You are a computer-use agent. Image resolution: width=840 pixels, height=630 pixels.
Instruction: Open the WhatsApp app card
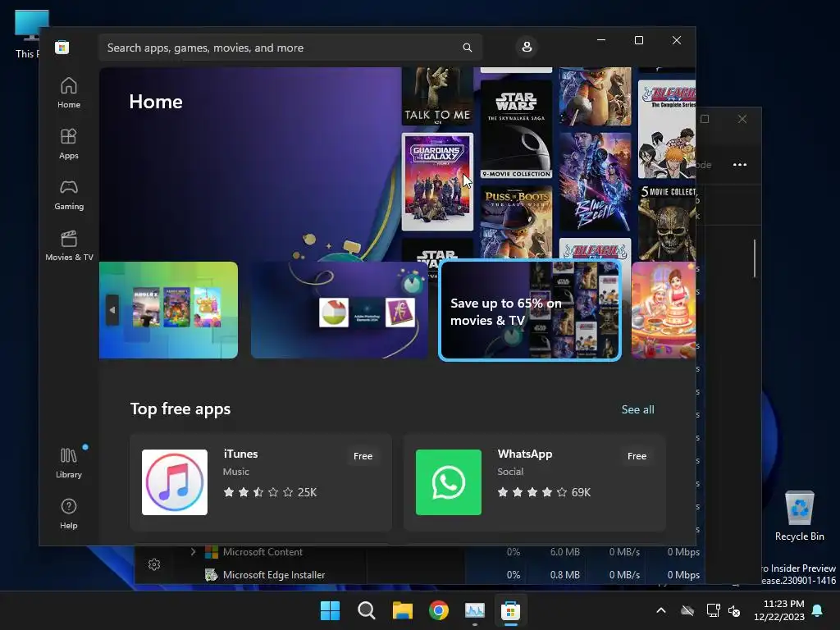535,482
